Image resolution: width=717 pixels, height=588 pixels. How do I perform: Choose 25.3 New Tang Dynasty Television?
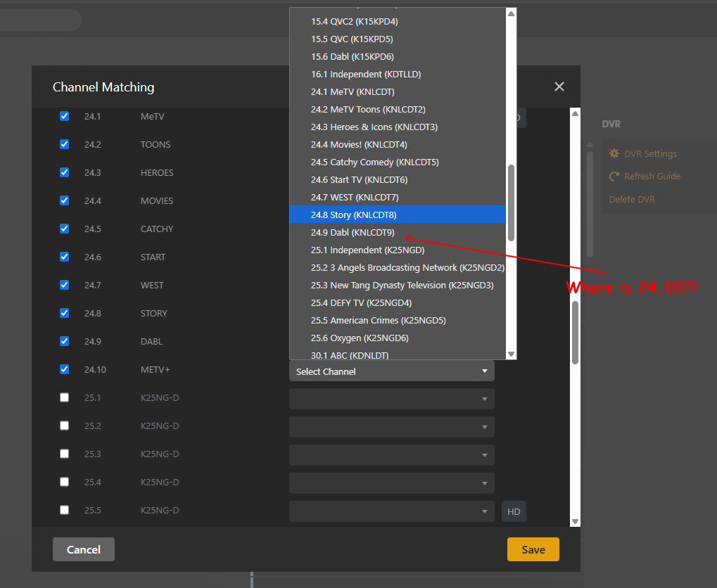click(398, 286)
